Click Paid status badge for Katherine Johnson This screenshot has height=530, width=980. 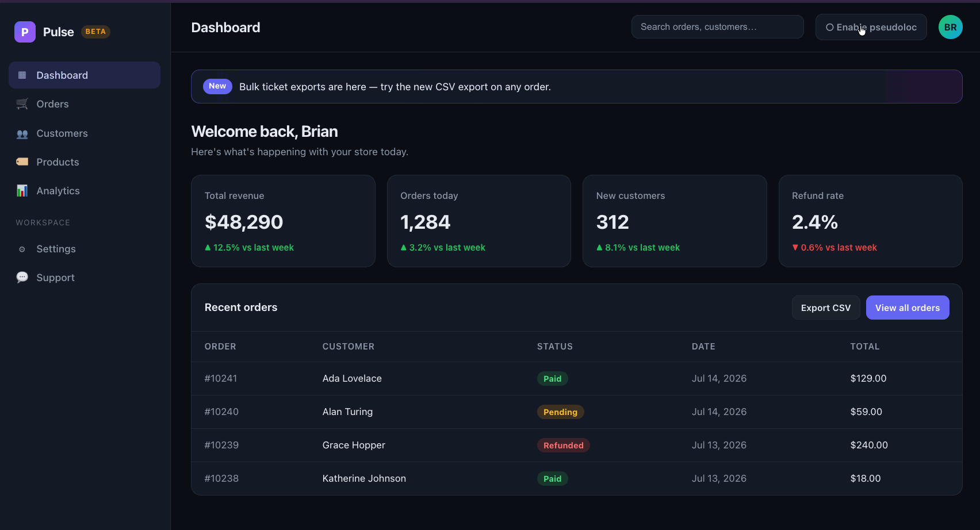click(x=552, y=479)
